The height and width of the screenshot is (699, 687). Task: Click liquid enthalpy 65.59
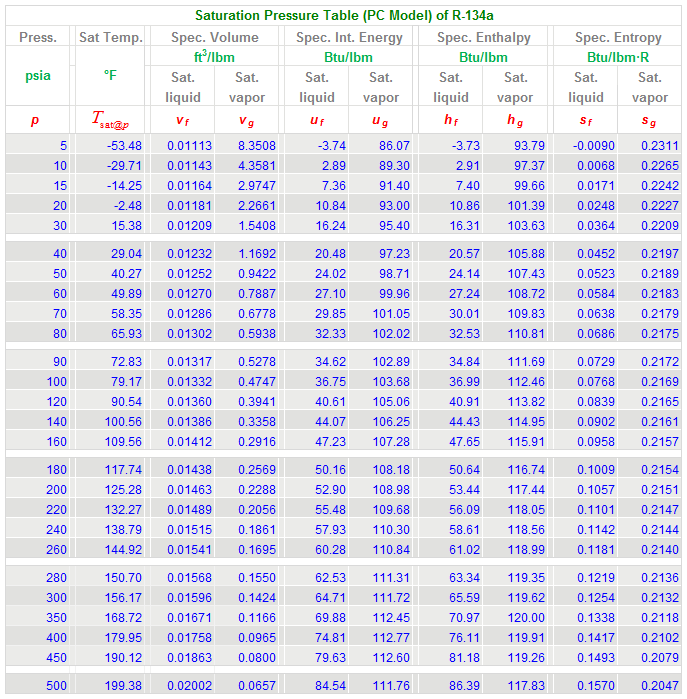click(464, 598)
